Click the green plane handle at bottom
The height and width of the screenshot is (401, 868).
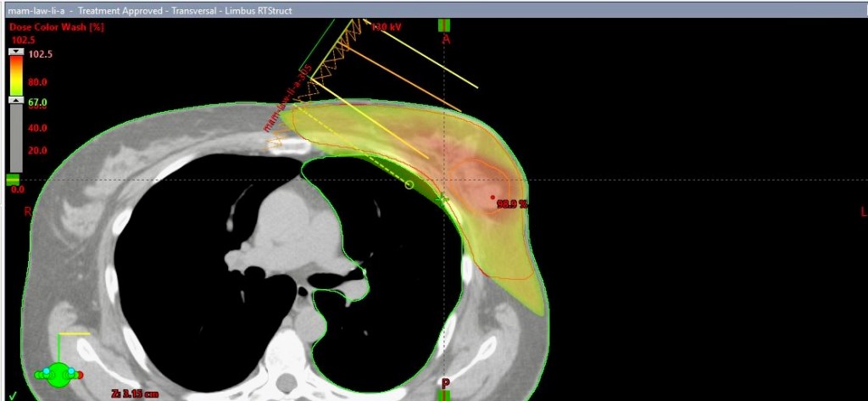tap(443, 394)
